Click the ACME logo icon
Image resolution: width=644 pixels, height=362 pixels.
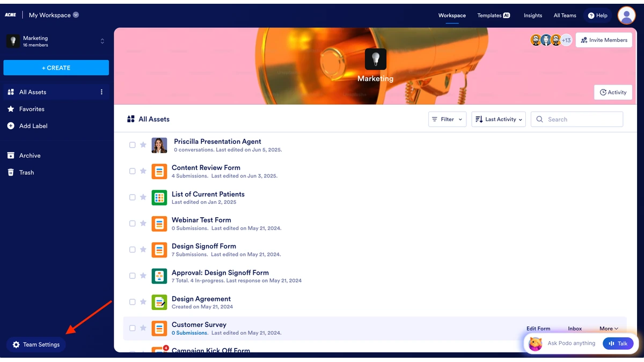coord(10,15)
